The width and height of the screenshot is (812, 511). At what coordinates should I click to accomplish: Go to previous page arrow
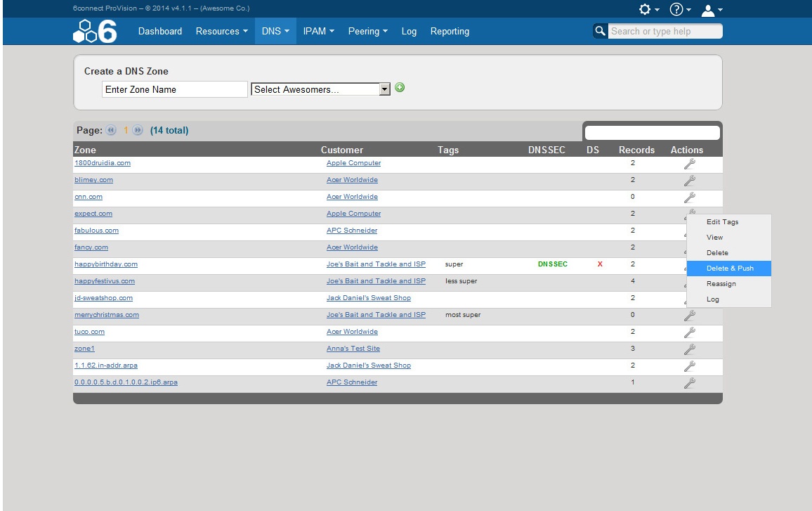[x=111, y=131]
